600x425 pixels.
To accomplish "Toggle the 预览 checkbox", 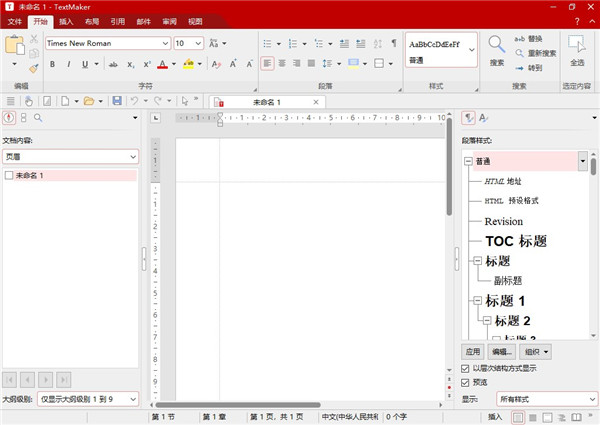I will click(x=466, y=383).
